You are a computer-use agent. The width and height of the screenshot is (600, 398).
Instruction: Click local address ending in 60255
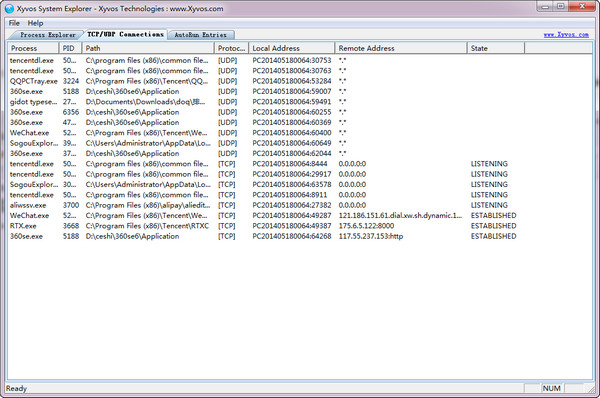coord(292,112)
